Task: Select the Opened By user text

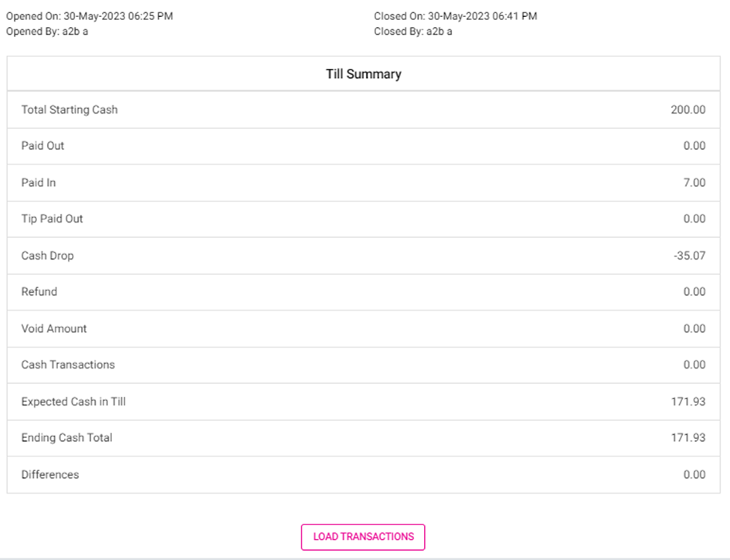Action: pyautogui.click(x=47, y=32)
